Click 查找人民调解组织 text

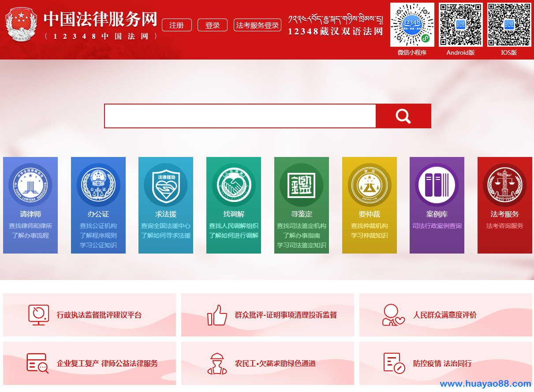coord(234,226)
